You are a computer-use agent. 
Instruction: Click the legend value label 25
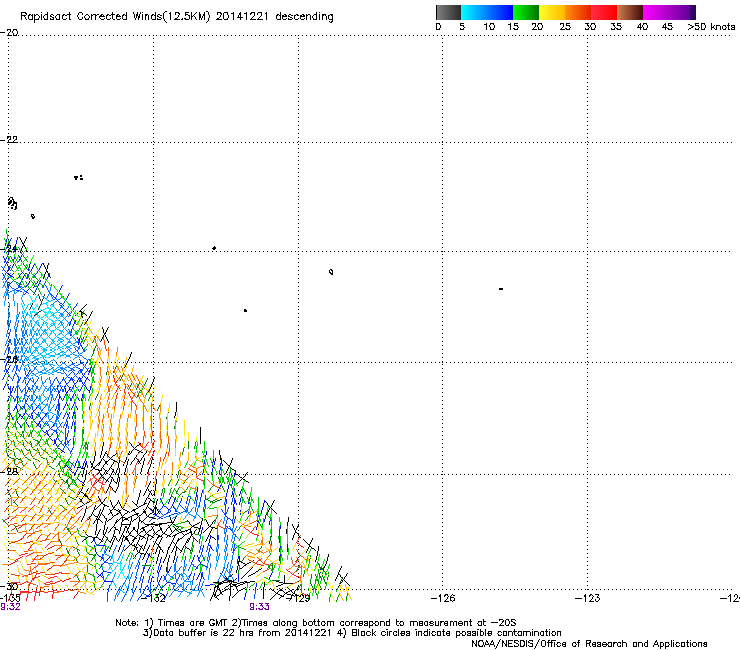coord(565,27)
